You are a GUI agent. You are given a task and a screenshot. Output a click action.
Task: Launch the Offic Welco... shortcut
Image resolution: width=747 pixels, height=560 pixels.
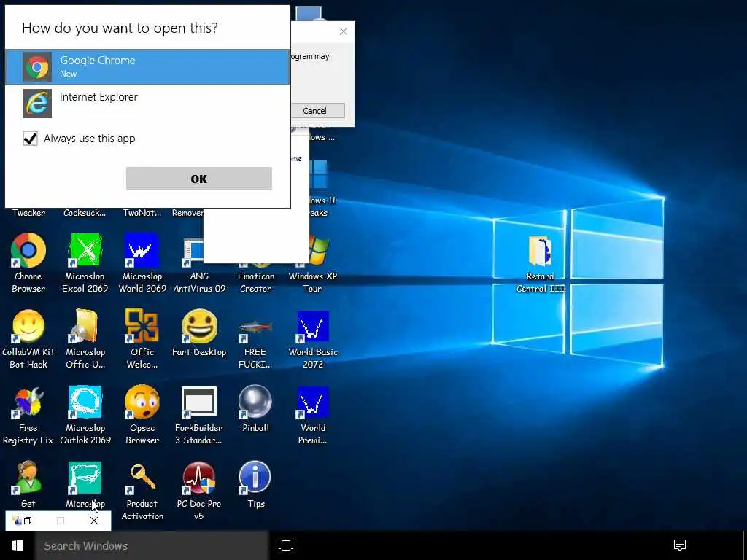tap(142, 338)
